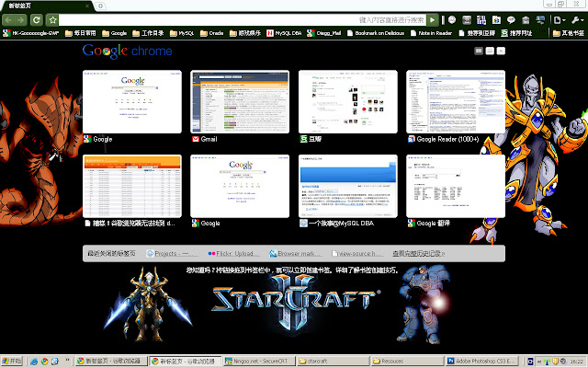Reload the page with the refresh button
Viewport: 588px width, 368px height.
click(37, 20)
